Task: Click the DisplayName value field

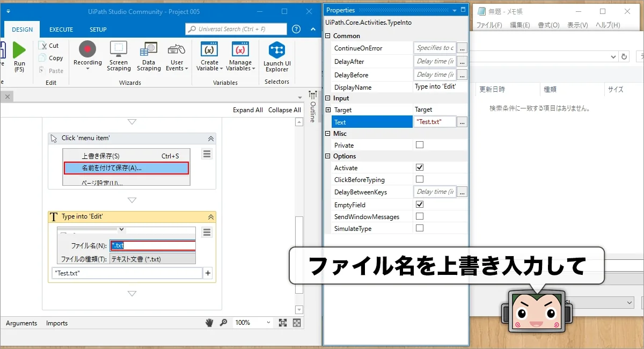Action: pos(440,87)
